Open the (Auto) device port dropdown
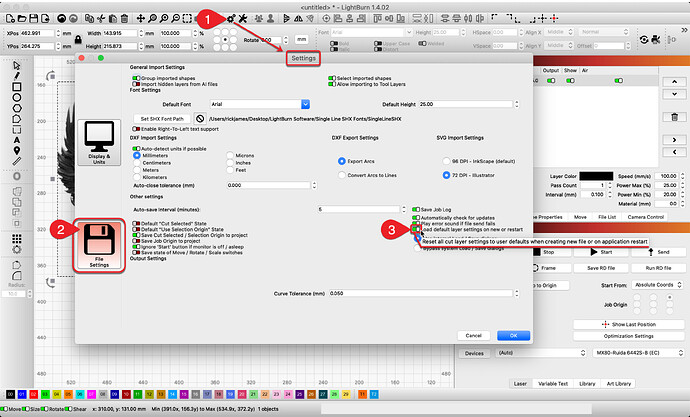 coord(542,353)
